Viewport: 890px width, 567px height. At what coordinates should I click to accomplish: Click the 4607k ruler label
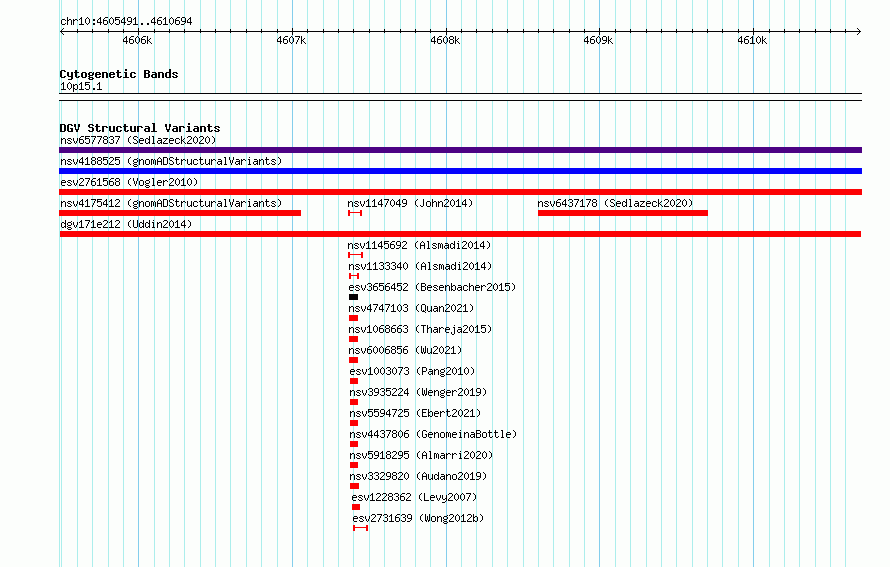pyautogui.click(x=291, y=40)
